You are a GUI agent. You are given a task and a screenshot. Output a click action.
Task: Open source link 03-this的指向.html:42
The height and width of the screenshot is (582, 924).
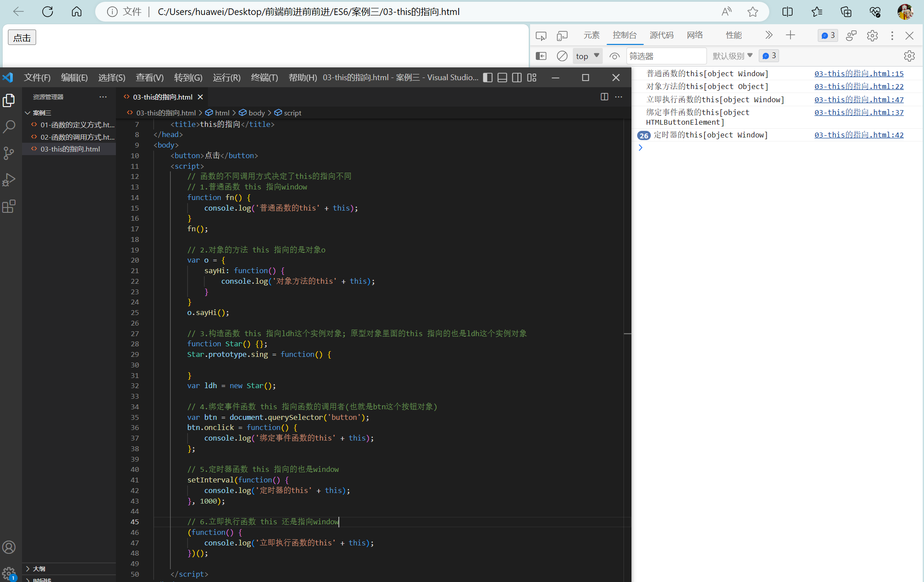pos(859,135)
